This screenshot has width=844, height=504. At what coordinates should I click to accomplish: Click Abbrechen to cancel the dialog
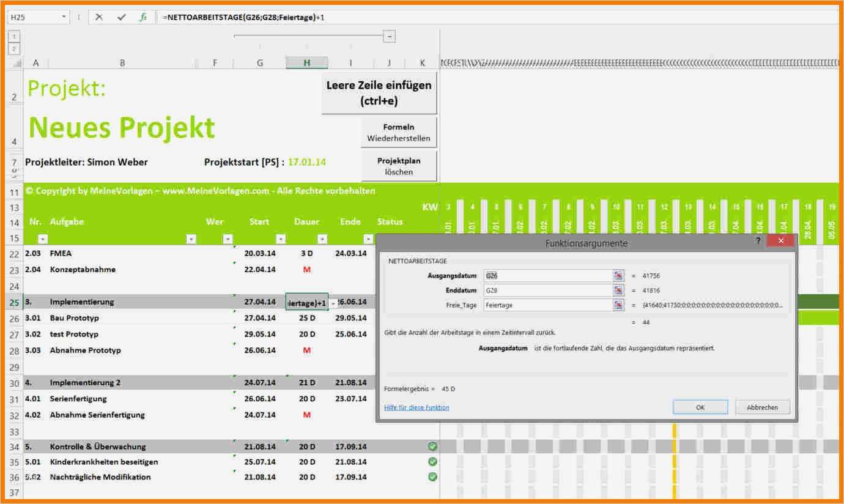tap(762, 407)
